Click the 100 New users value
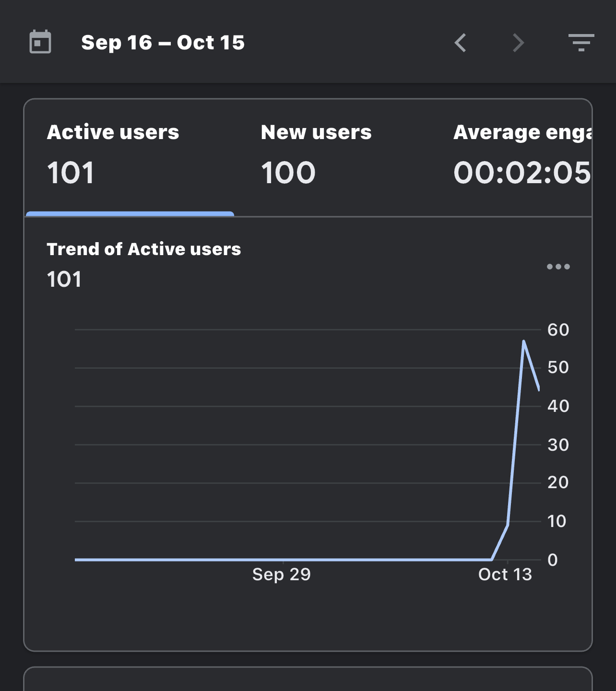This screenshot has width=616, height=691. (x=288, y=173)
